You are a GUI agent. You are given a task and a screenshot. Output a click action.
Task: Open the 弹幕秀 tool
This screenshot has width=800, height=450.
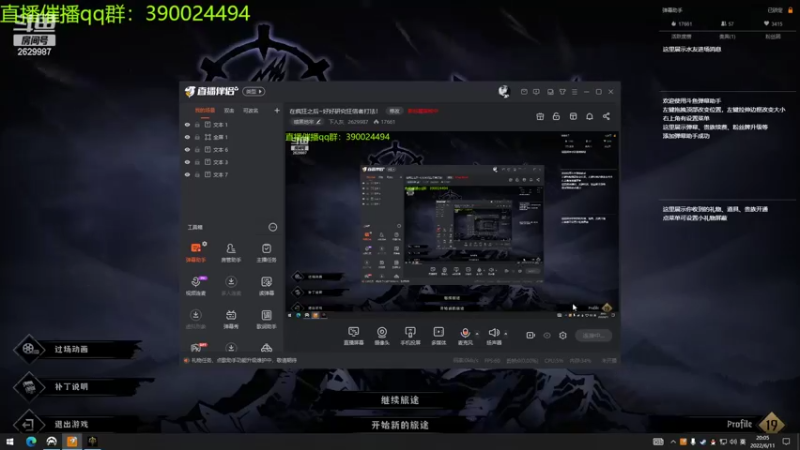coord(231,319)
